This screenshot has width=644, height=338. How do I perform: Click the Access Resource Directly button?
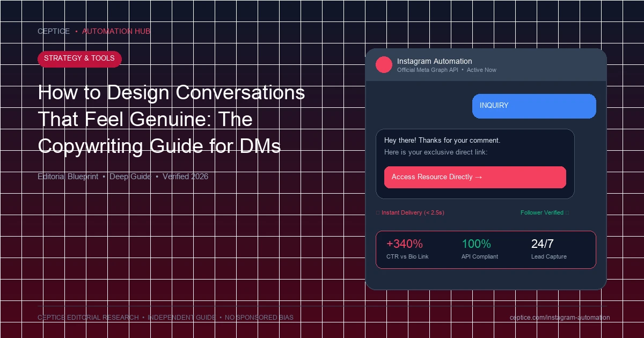pos(475,177)
